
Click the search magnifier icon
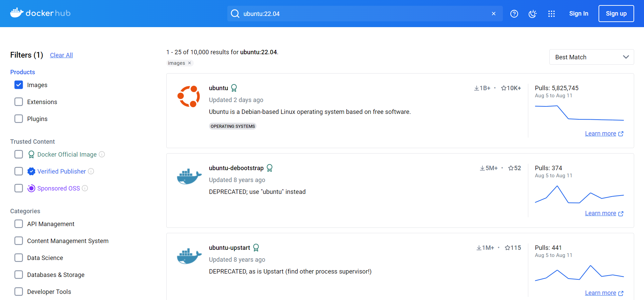[235, 14]
